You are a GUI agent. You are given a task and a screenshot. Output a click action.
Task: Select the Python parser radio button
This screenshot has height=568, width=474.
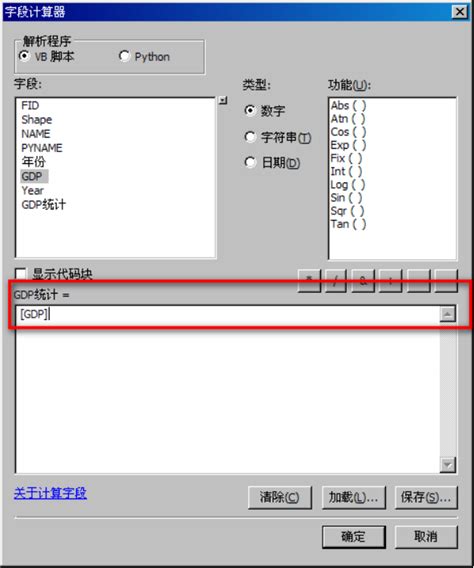pyautogui.click(x=124, y=56)
